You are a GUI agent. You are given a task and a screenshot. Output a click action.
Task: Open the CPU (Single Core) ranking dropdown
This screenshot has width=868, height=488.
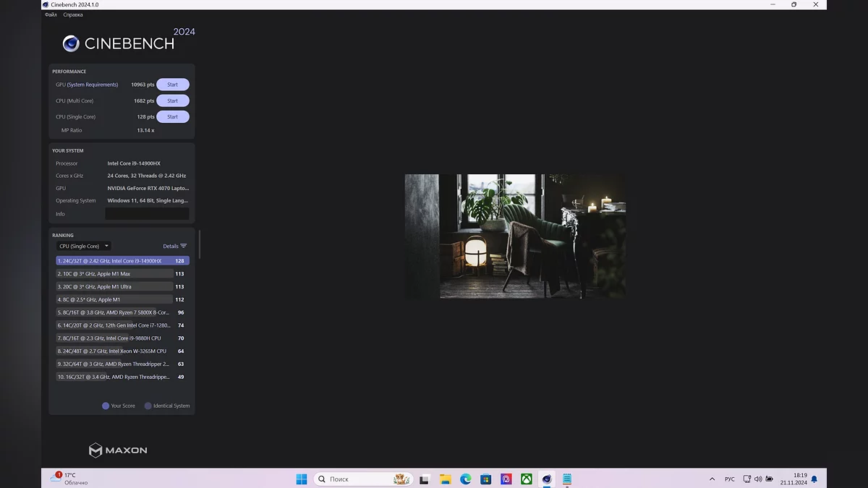click(83, 247)
